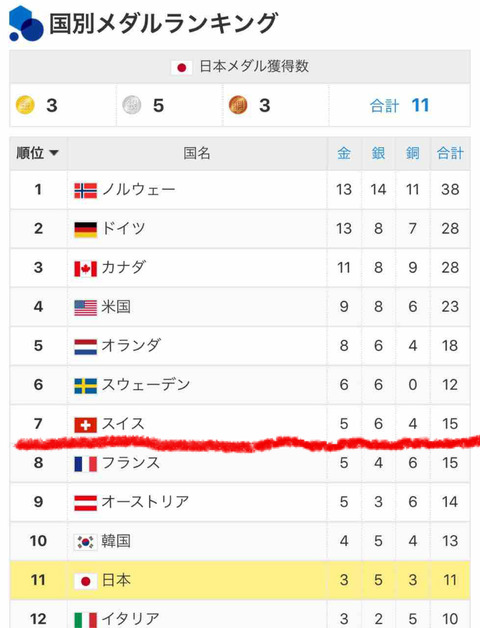
Task: Click the Canada flag icon
Action: [85, 269]
